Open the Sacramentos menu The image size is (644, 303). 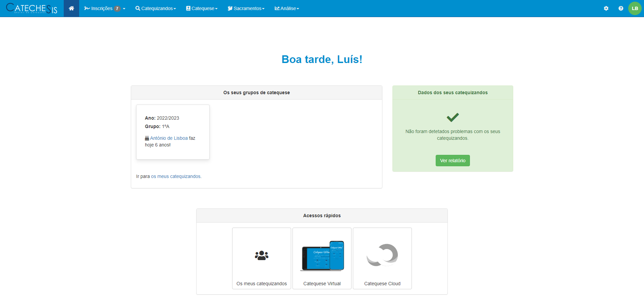(x=246, y=8)
